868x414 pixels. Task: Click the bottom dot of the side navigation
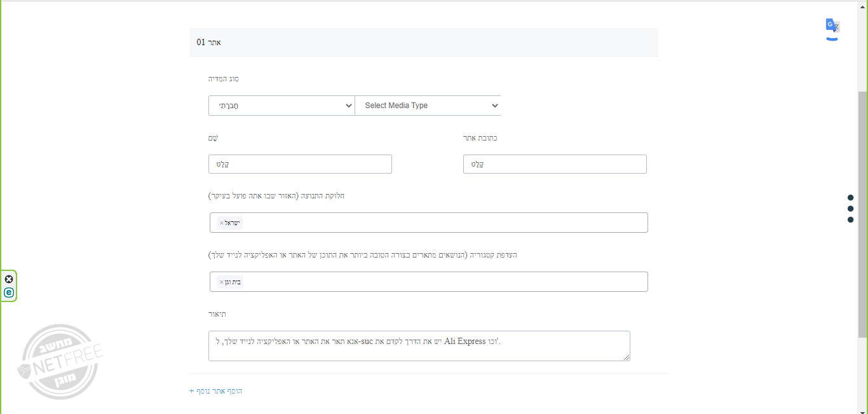(850, 220)
